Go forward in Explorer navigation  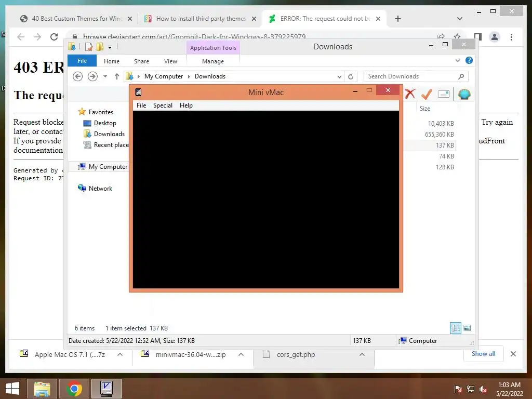pos(92,77)
